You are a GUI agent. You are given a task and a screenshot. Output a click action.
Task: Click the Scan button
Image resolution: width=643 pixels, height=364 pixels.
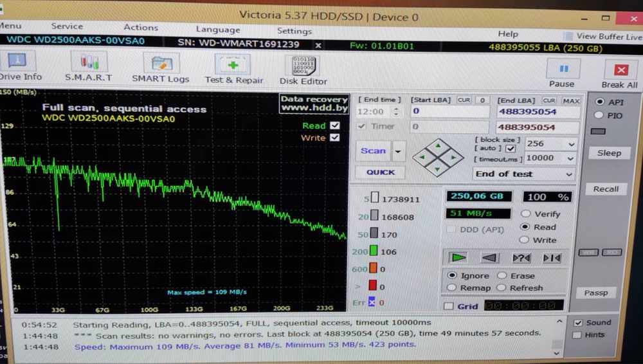[373, 150]
